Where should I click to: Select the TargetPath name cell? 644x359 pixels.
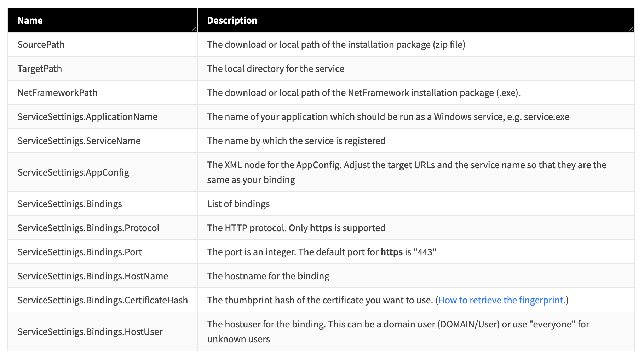[x=40, y=69]
